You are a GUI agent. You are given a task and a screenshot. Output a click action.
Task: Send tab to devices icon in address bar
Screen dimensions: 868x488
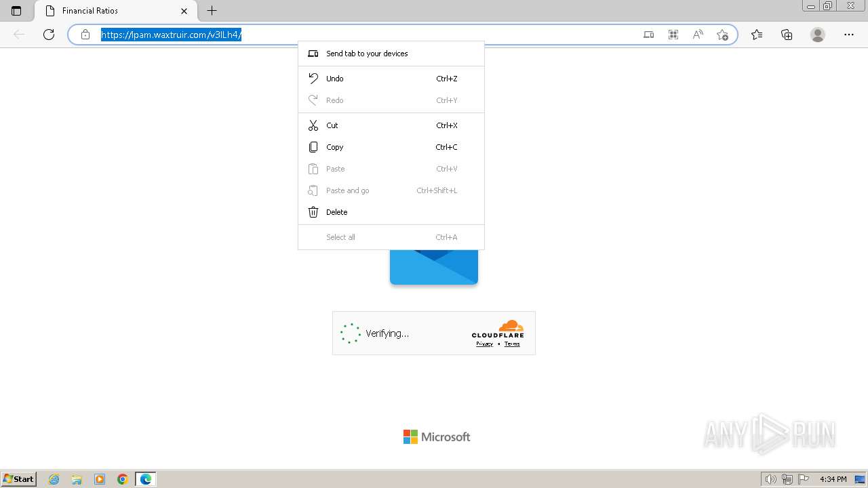coord(648,35)
